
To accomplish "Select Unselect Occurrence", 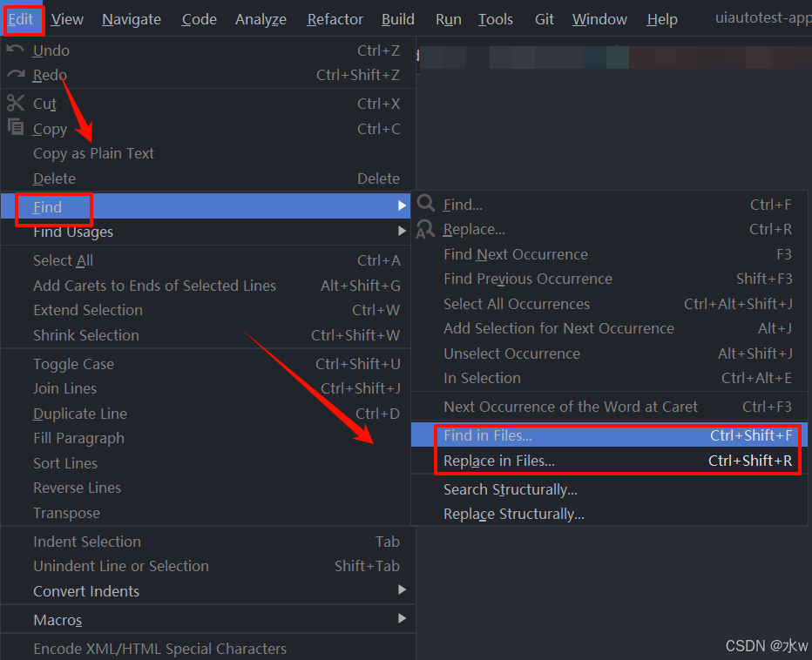I will point(610,354).
